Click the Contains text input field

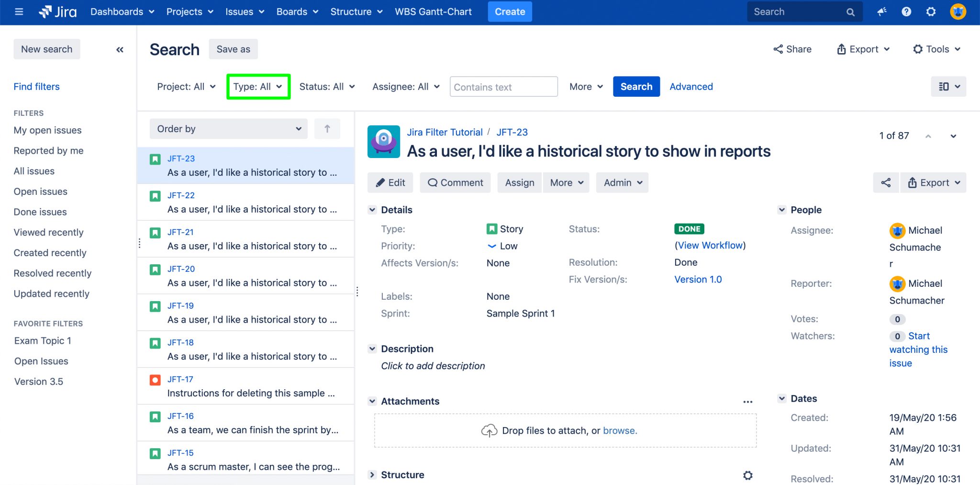(503, 87)
